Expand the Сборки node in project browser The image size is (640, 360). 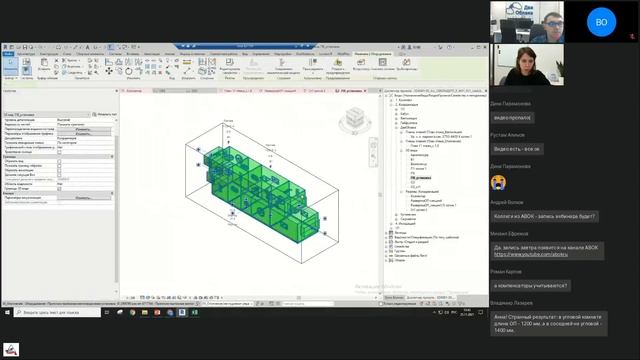(x=387, y=260)
